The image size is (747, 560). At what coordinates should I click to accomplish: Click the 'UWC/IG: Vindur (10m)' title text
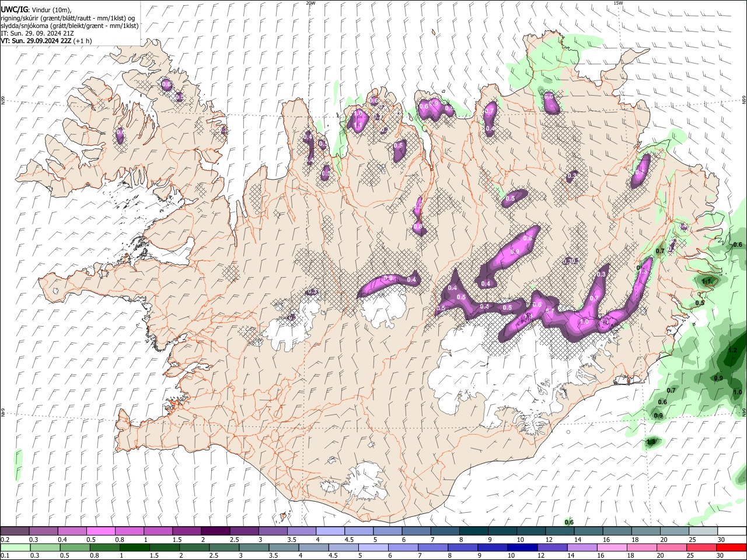pyautogui.click(x=36, y=10)
